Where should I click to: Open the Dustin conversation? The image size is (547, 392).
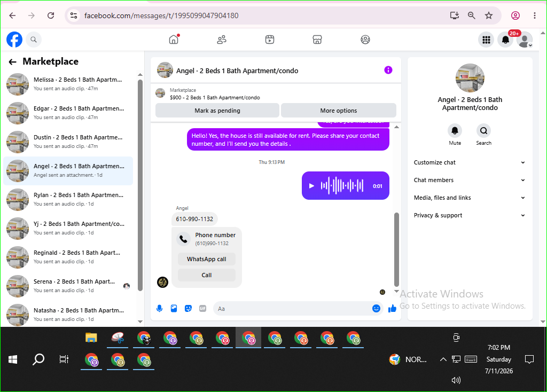click(x=68, y=142)
